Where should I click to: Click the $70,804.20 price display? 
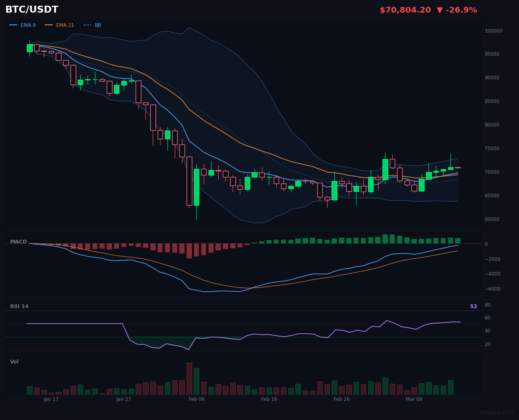tap(405, 9)
